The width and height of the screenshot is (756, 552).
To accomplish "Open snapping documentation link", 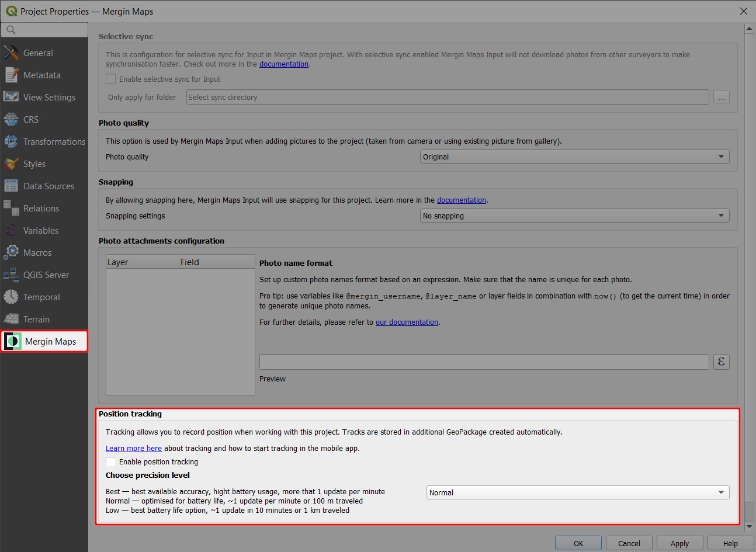I will [462, 200].
